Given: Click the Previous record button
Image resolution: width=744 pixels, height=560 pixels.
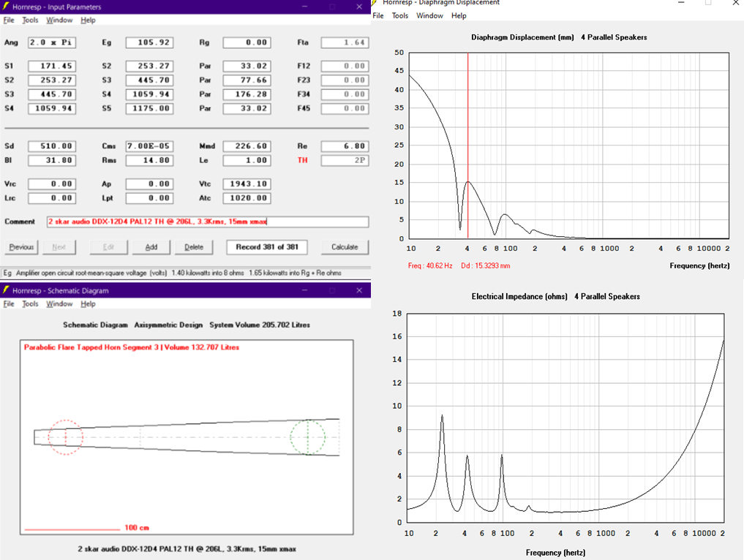Looking at the screenshot, I should click(21, 247).
